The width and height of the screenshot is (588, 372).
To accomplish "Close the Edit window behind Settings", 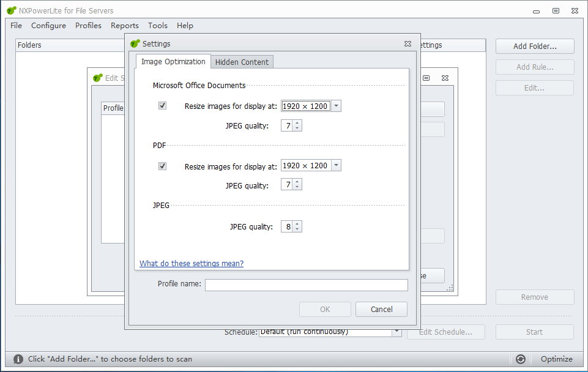I will (x=445, y=78).
